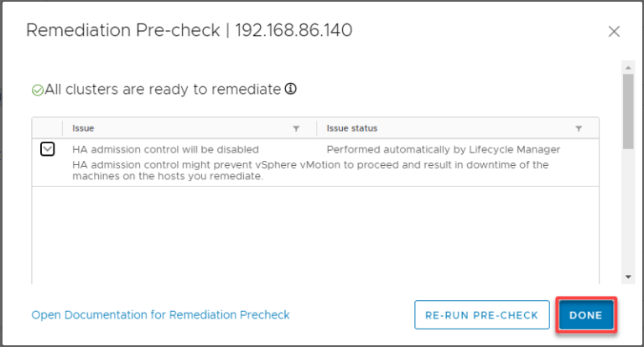Image resolution: width=644 pixels, height=347 pixels.
Task: Click the blank expander column header
Action: click(x=48, y=128)
